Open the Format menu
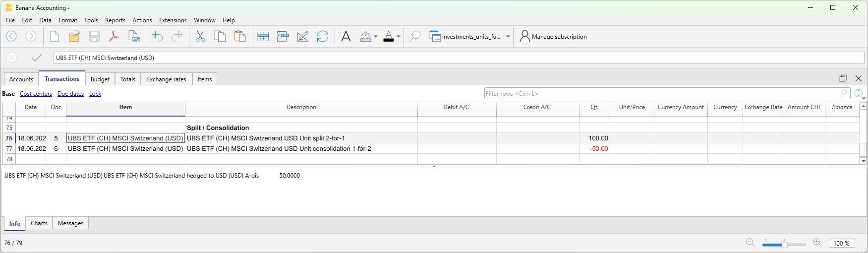 [x=68, y=20]
